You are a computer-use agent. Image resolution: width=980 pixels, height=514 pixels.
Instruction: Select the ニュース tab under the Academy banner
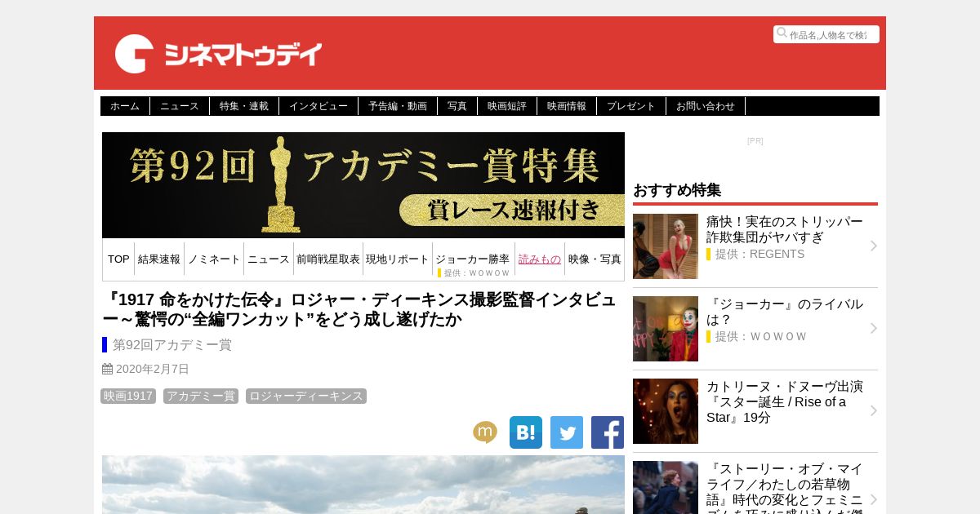(x=269, y=259)
